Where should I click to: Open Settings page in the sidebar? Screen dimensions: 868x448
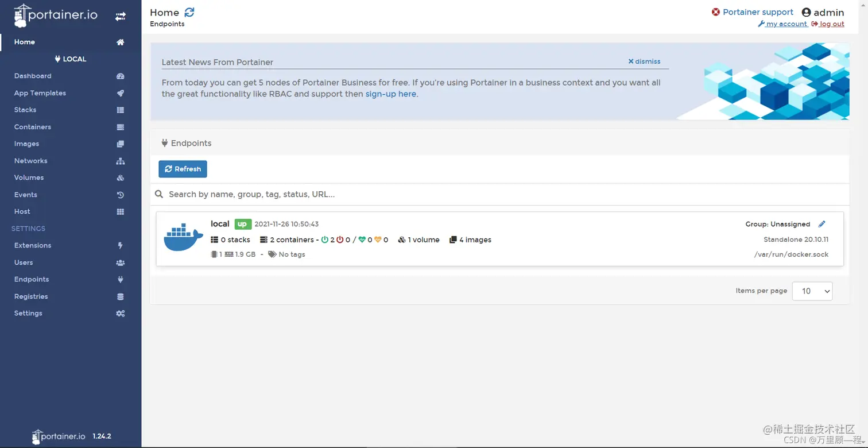point(28,313)
